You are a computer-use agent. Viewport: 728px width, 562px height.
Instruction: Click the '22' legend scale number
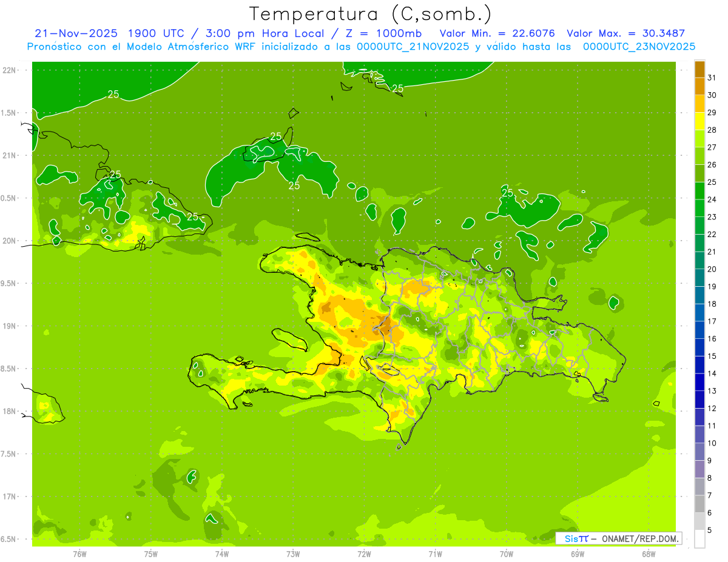click(712, 234)
